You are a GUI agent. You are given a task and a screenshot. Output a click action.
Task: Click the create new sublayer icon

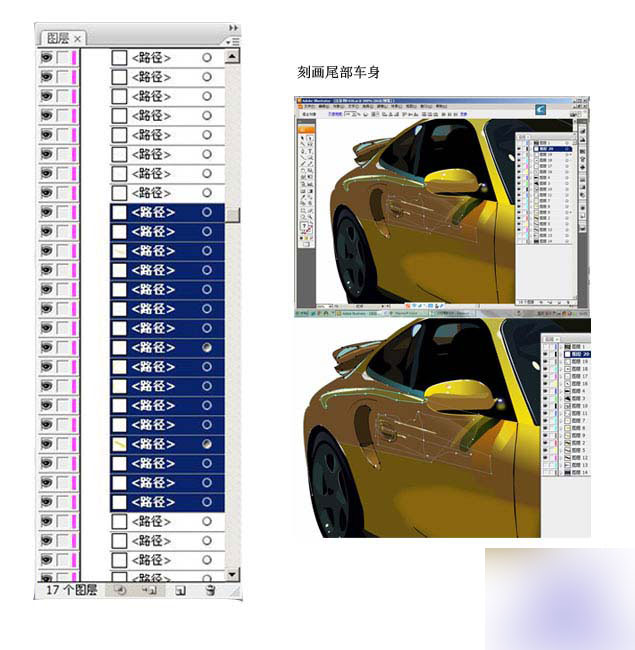(x=149, y=590)
